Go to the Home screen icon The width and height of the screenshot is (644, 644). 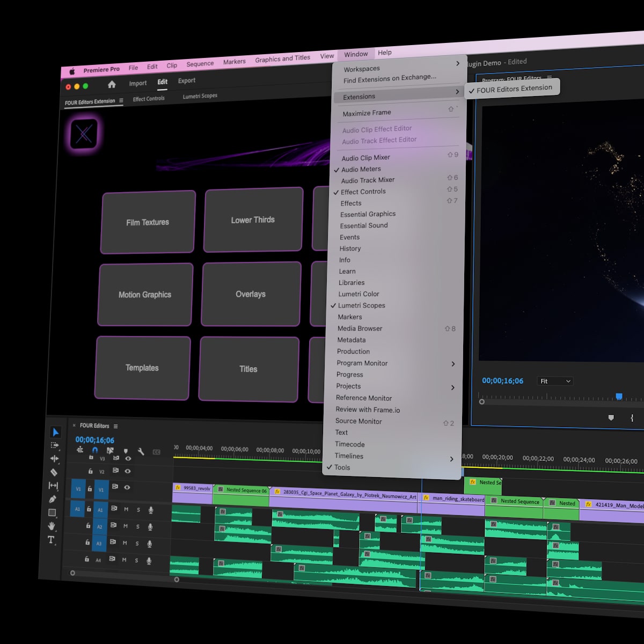click(112, 84)
